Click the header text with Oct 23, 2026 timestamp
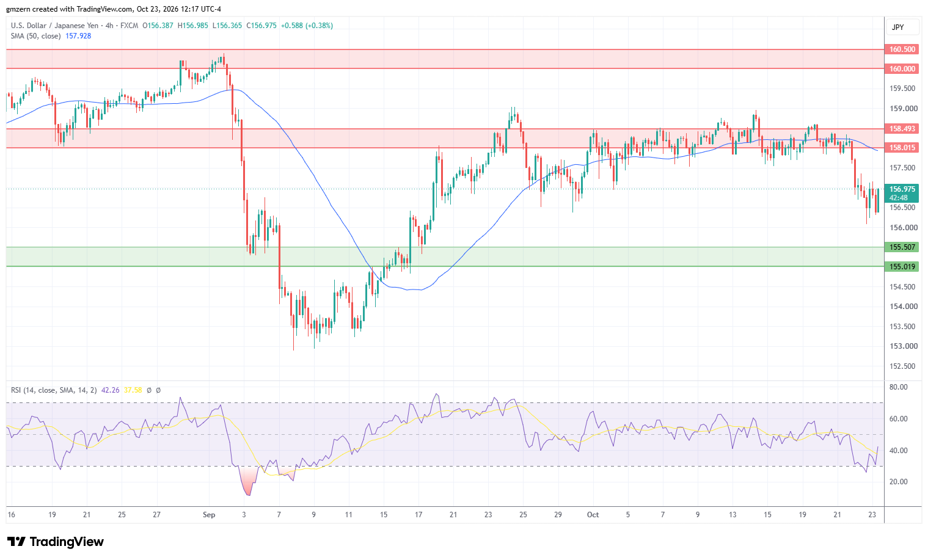The width and height of the screenshot is (928, 560). [x=114, y=9]
